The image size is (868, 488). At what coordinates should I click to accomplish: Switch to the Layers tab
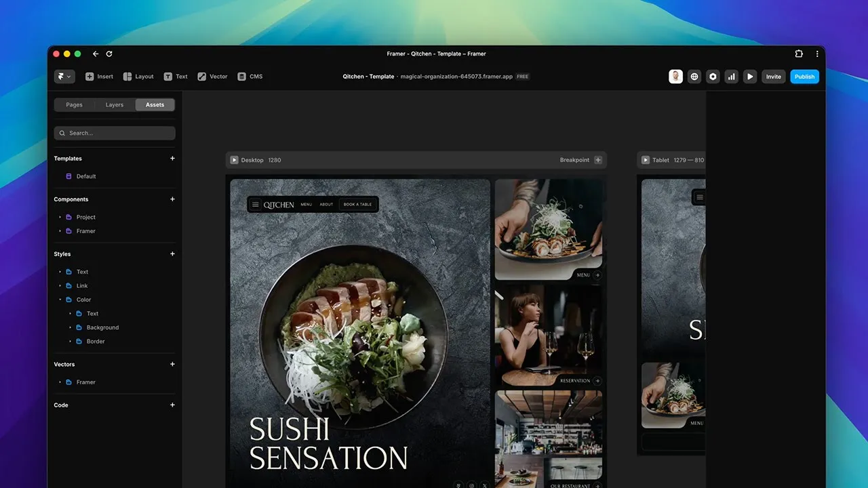pos(115,105)
